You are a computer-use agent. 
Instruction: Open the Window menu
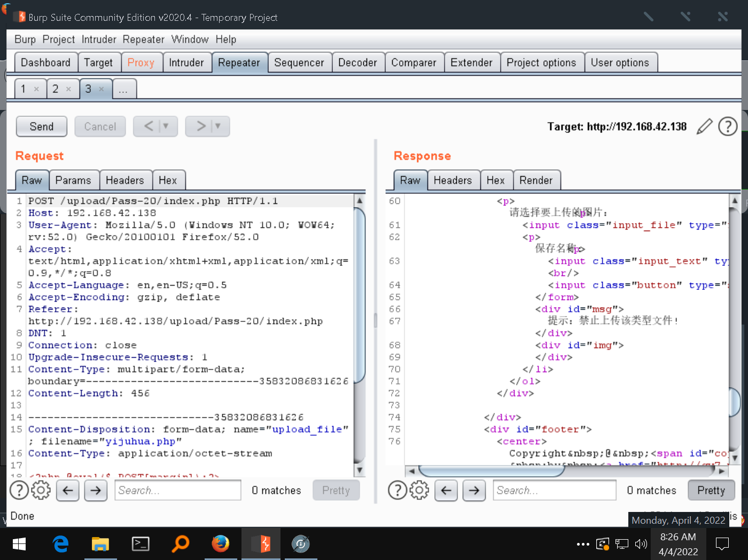190,40
